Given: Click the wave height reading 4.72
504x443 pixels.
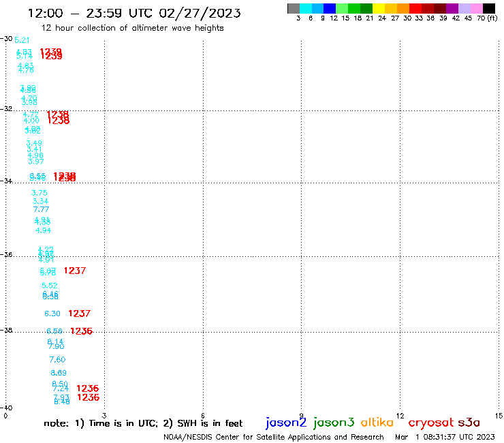Looking at the screenshot, I should pos(31,114).
